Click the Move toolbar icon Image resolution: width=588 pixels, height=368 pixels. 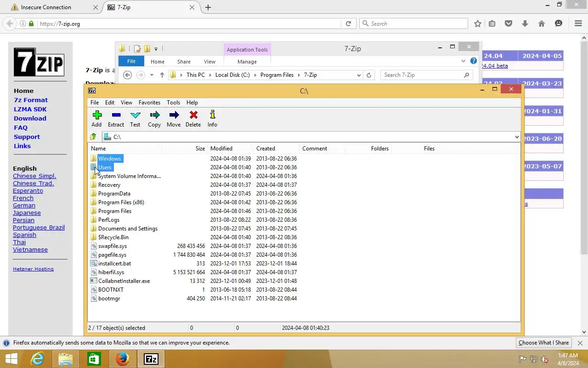pos(174,119)
